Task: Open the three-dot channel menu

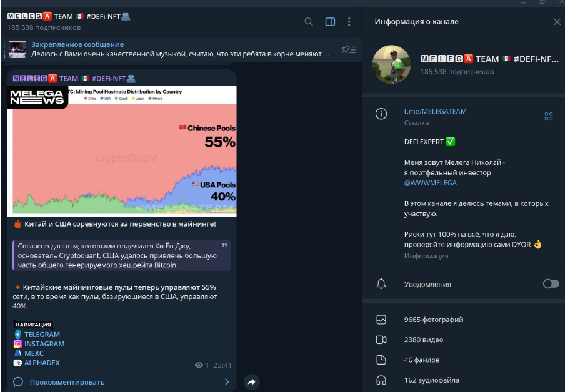Action: coord(349,22)
